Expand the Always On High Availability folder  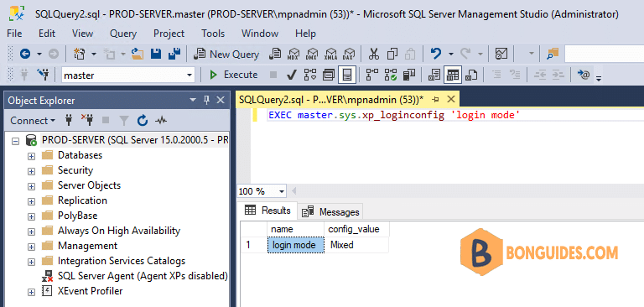(31, 232)
